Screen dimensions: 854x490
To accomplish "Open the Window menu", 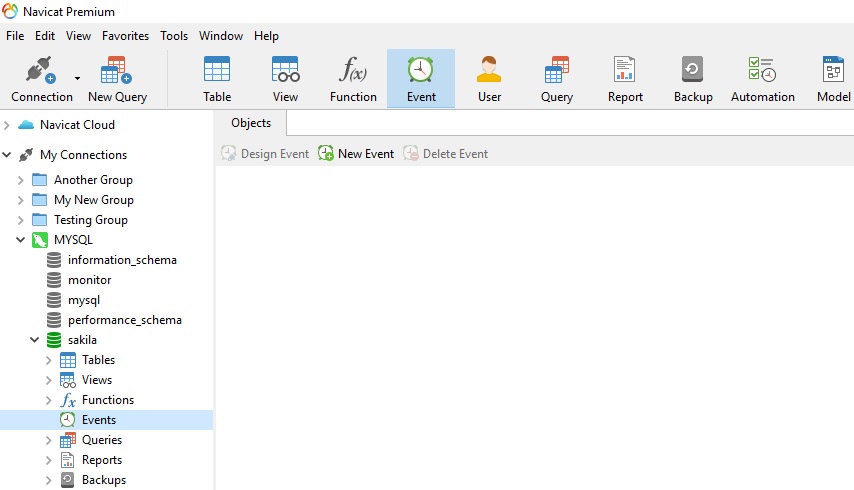I will (221, 36).
